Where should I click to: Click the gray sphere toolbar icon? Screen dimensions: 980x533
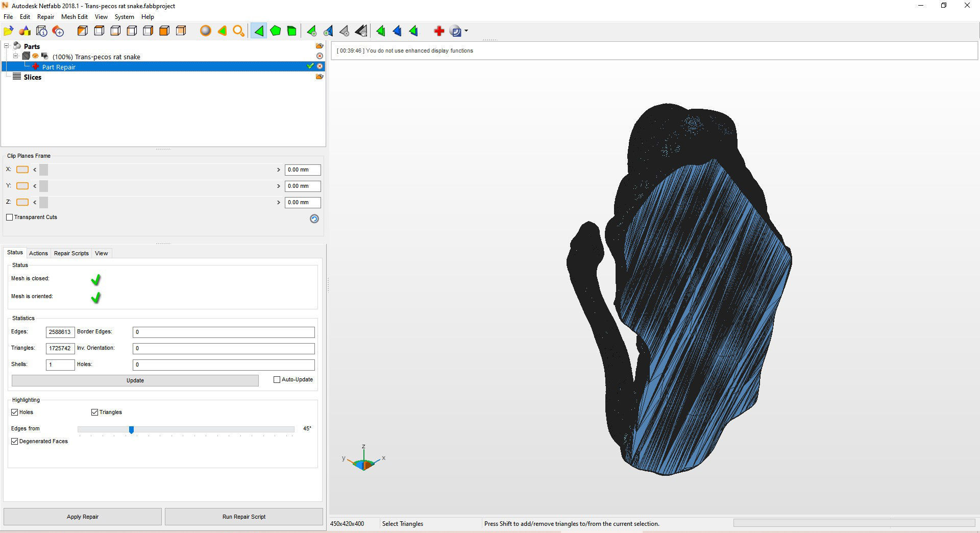[205, 31]
